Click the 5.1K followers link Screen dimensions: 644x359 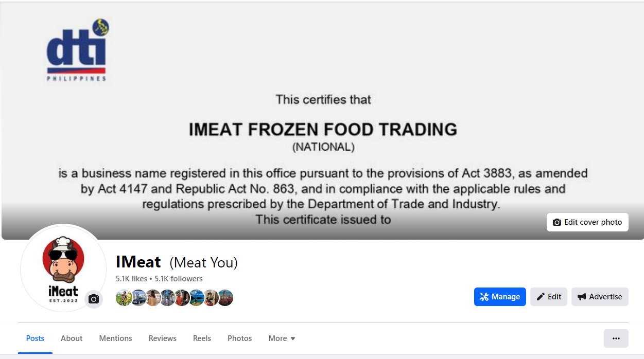point(179,279)
